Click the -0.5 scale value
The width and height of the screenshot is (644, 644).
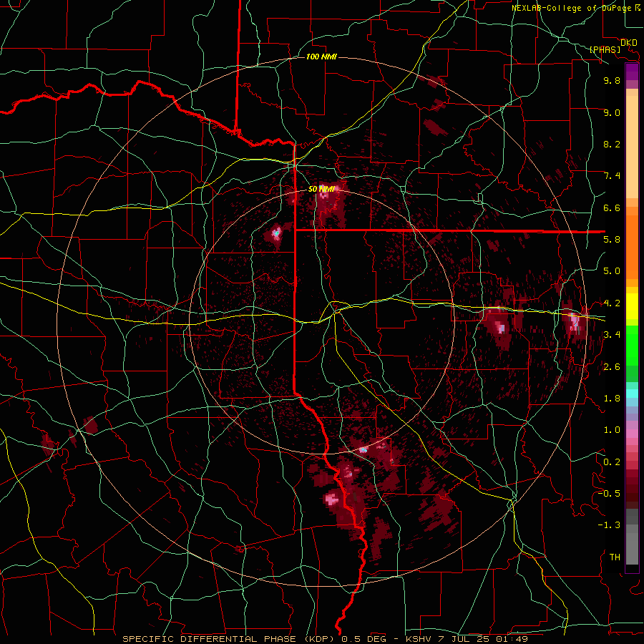[609, 494]
